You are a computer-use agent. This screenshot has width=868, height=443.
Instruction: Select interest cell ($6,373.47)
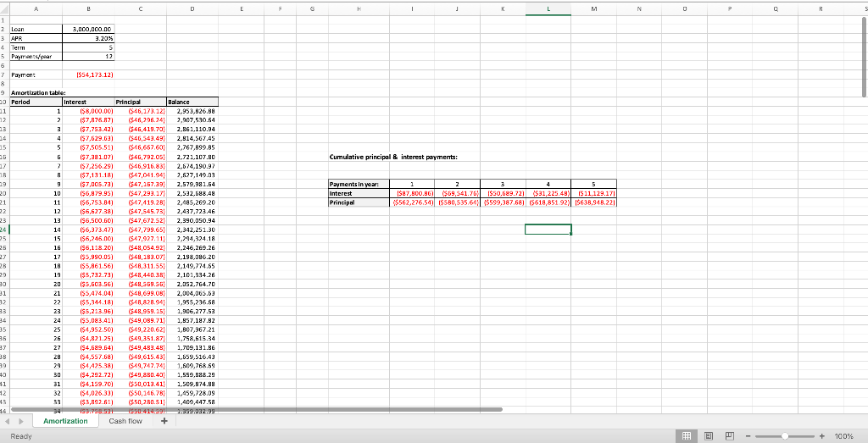[x=88, y=230]
